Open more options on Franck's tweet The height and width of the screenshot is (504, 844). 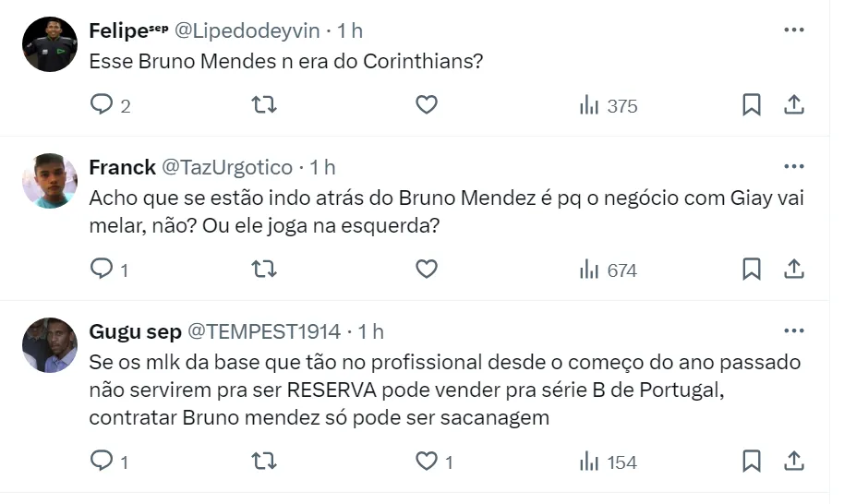(793, 166)
